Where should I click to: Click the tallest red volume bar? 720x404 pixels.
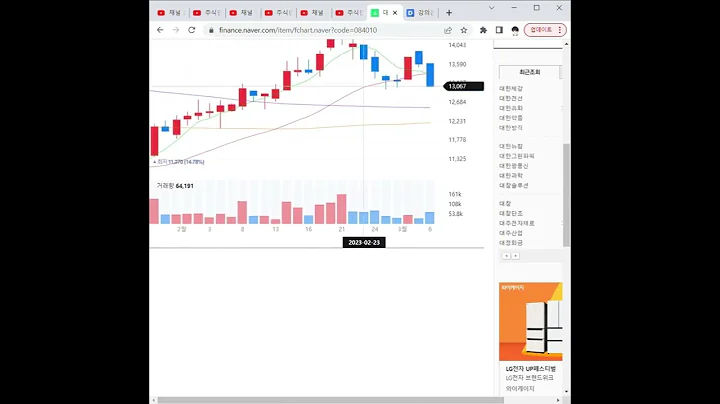click(341, 209)
